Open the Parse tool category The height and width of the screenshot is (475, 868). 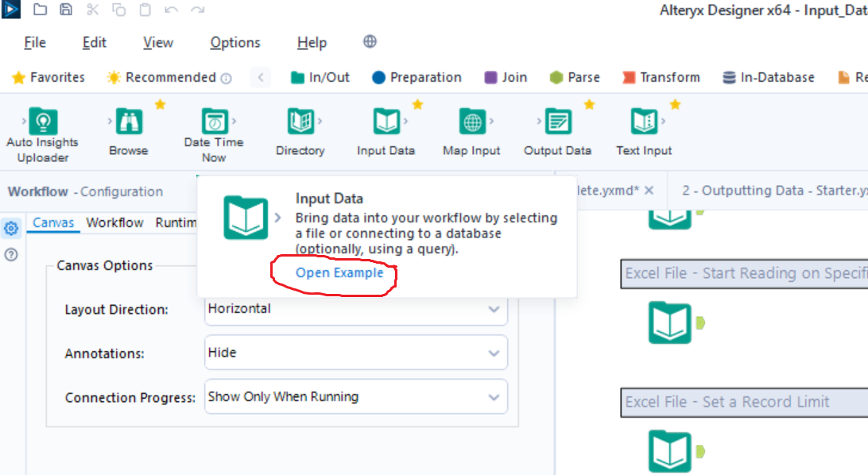(x=575, y=77)
